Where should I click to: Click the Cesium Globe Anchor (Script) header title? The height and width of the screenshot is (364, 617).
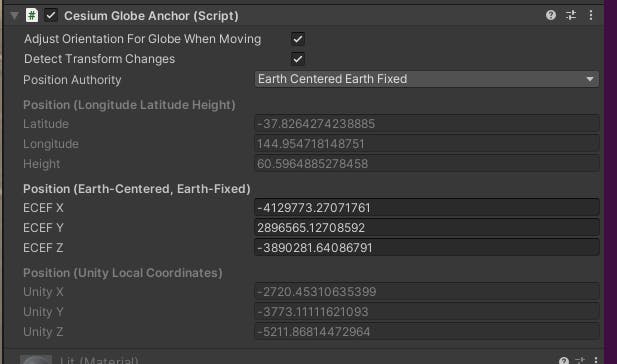(x=151, y=16)
